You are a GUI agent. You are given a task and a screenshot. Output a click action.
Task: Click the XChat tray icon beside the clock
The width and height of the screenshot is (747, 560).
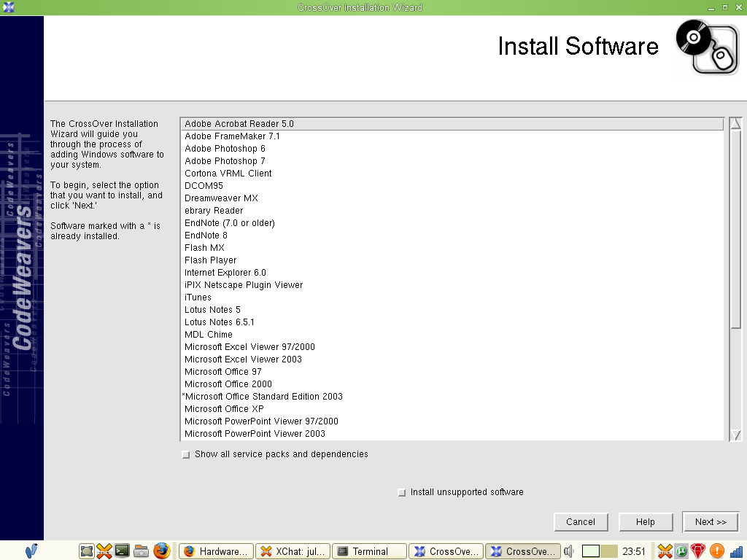[x=665, y=551]
